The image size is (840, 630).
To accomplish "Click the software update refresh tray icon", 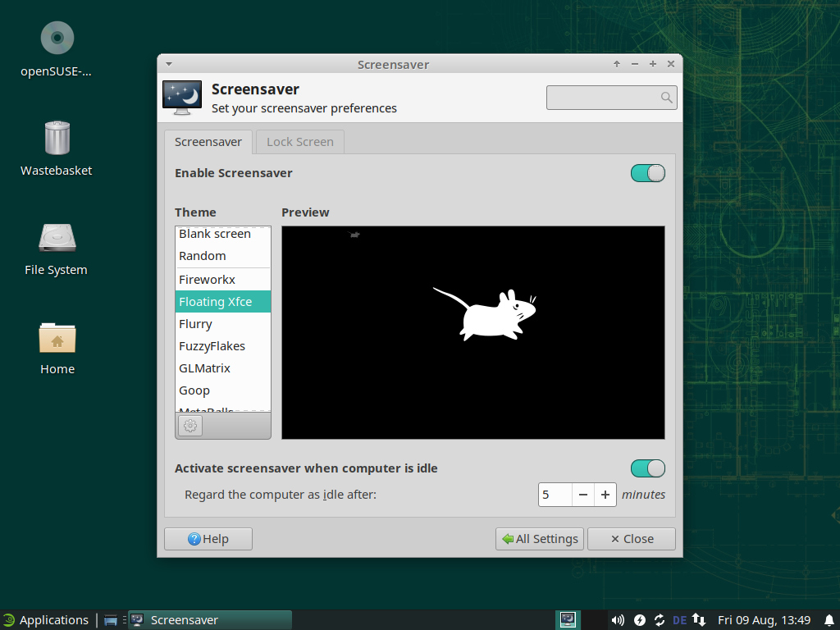I will [659, 620].
